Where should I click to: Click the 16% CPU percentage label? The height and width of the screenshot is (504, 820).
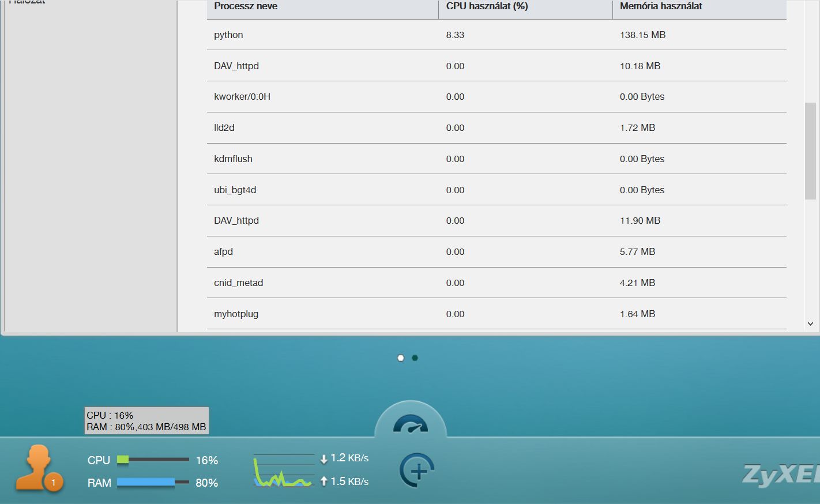pyautogui.click(x=206, y=460)
